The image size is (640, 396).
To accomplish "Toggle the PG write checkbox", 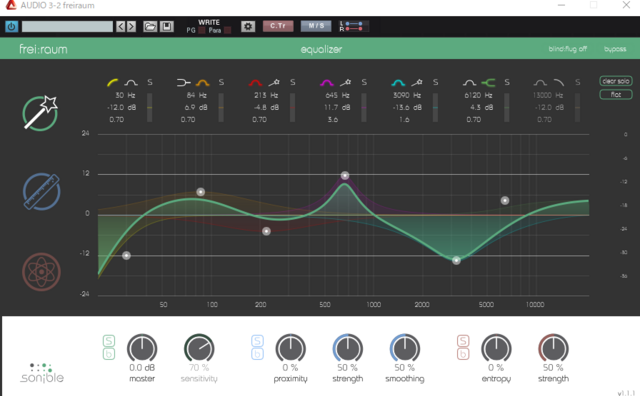I will 202,30.
